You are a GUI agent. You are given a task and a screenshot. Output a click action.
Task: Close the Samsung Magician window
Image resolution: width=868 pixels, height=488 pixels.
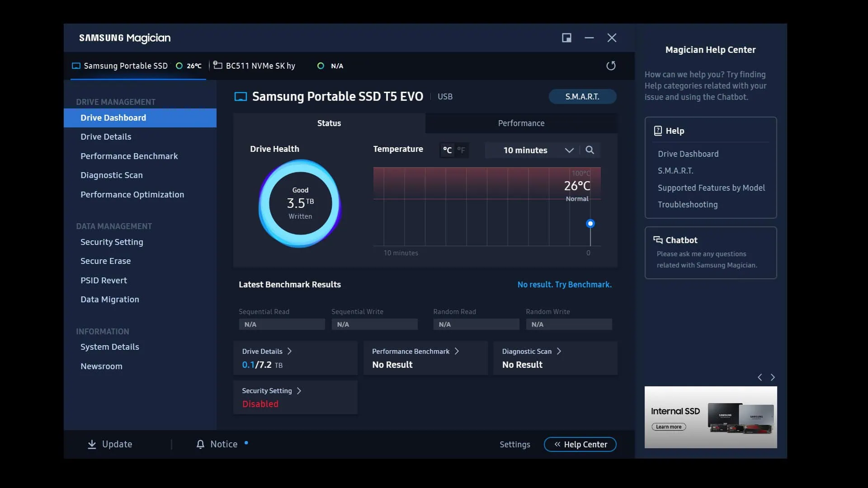click(612, 38)
